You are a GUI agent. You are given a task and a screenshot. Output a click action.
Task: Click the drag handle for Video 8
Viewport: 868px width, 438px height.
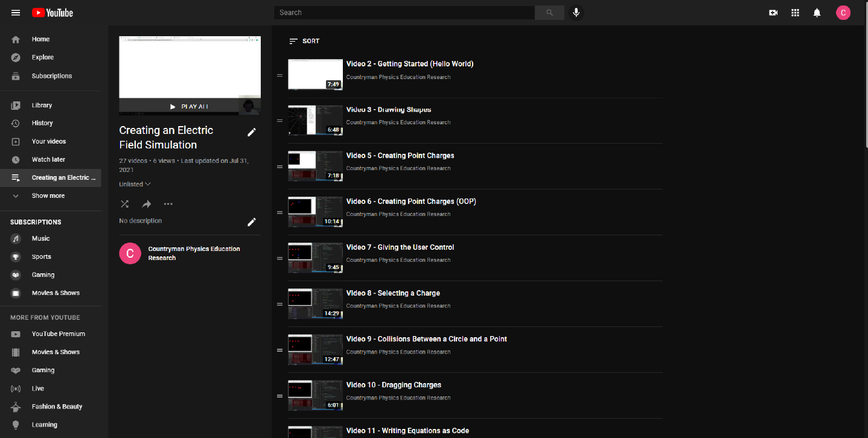click(x=279, y=304)
